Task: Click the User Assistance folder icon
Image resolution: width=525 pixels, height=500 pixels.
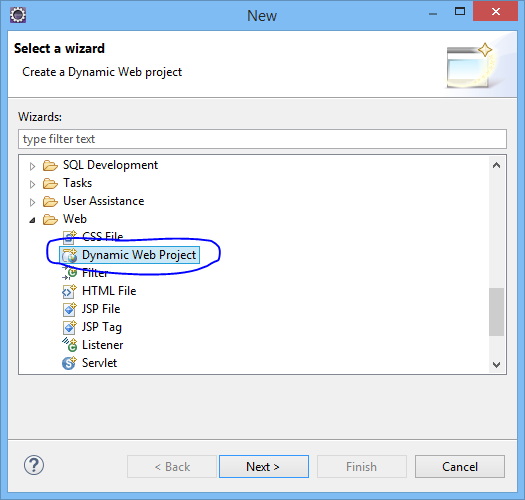Action: pyautogui.click(x=50, y=201)
